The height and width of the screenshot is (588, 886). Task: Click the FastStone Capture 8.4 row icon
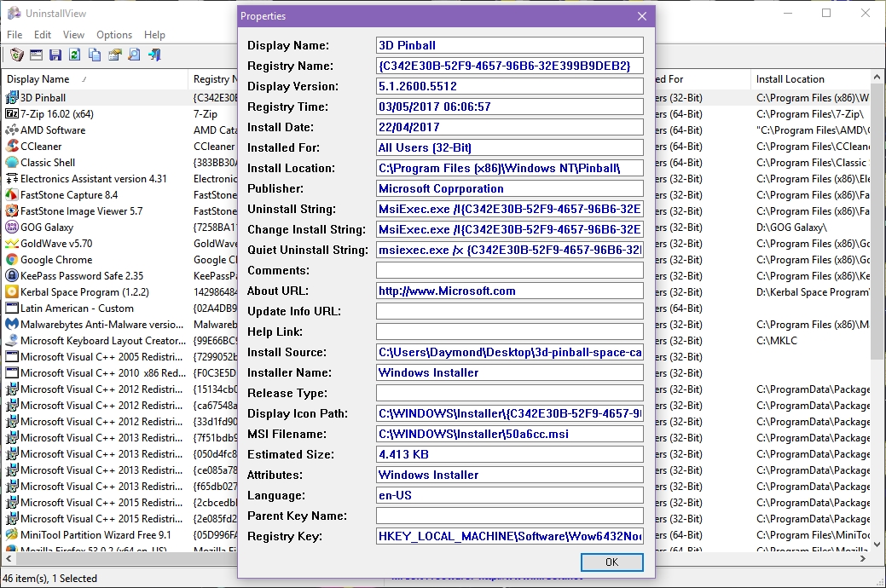tap(12, 195)
